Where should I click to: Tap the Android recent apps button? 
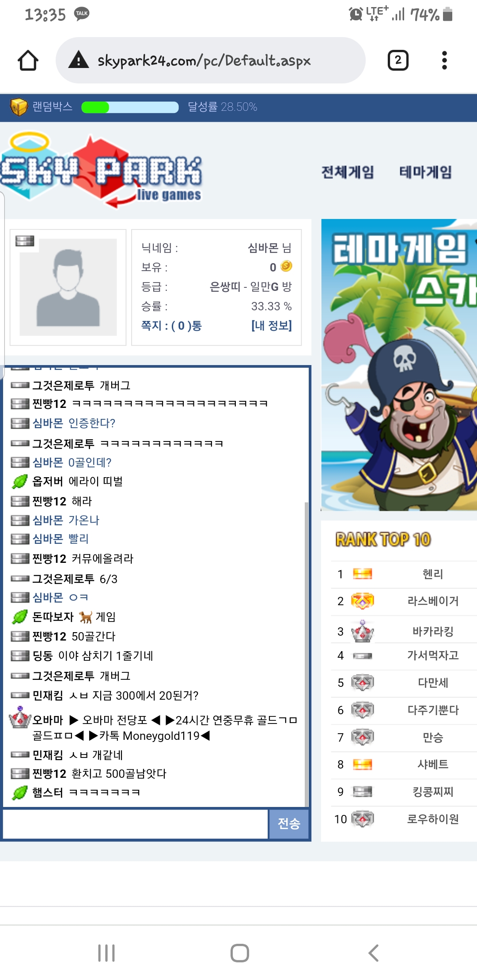coord(106,953)
